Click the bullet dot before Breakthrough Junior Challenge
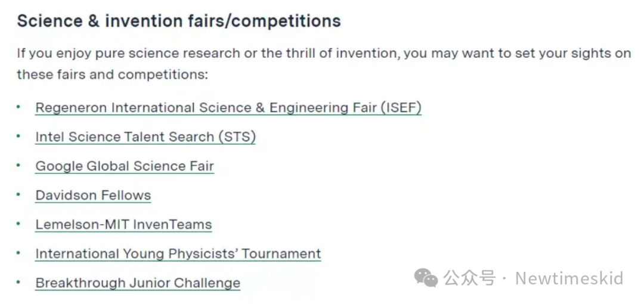The height and width of the screenshot is (304, 644). 18,282
